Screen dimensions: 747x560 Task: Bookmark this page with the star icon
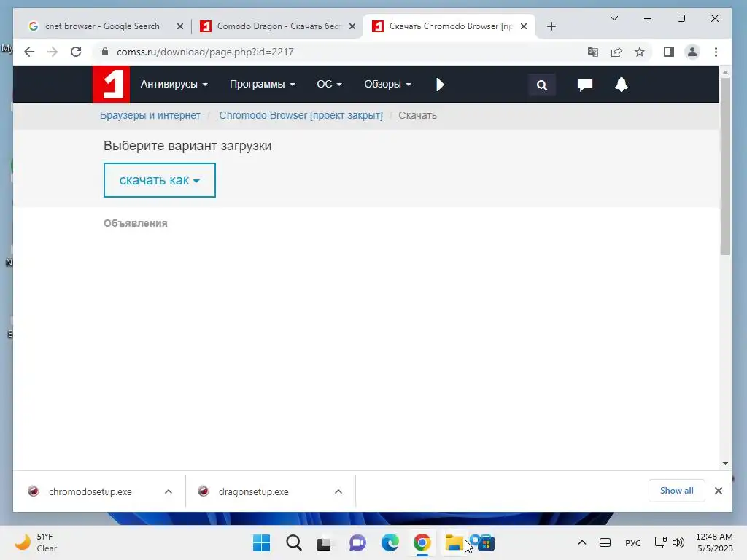(640, 52)
